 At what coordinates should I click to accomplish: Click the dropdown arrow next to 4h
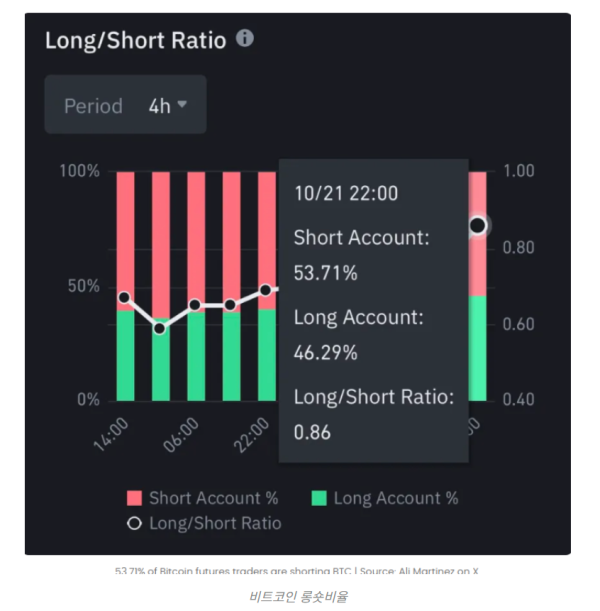click(183, 104)
